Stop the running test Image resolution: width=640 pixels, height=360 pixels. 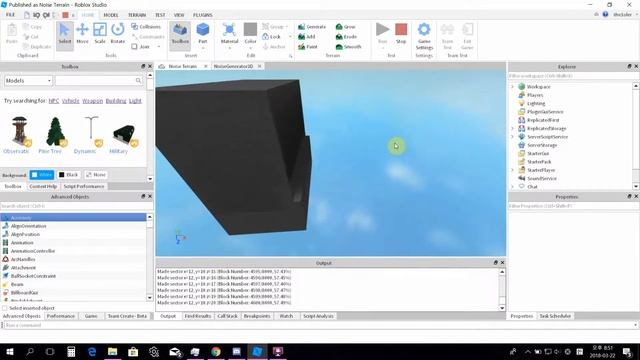point(401,33)
